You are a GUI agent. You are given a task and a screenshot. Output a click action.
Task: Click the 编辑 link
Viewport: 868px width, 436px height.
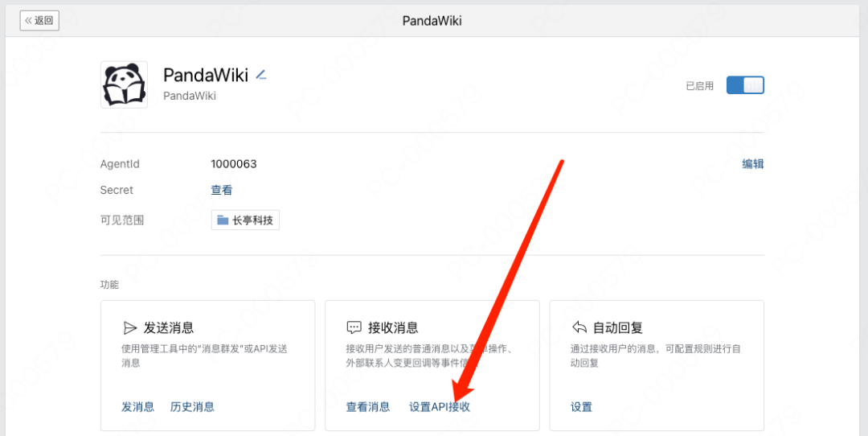(753, 164)
